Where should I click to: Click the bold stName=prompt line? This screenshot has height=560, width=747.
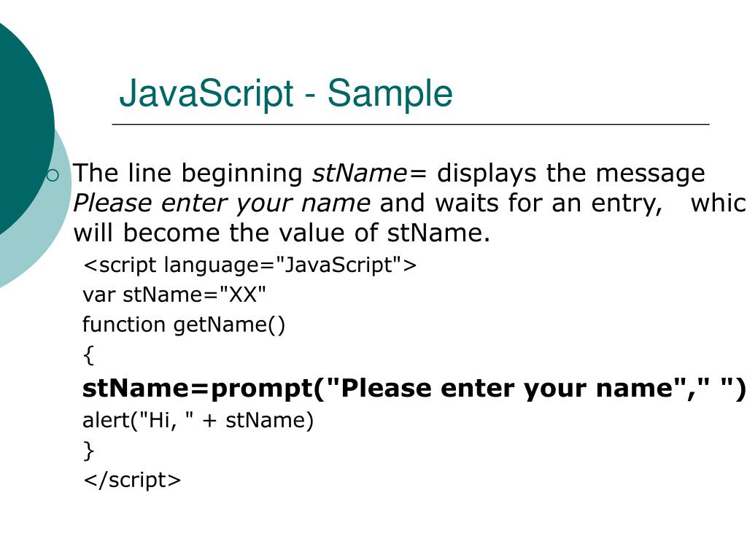click(x=414, y=389)
